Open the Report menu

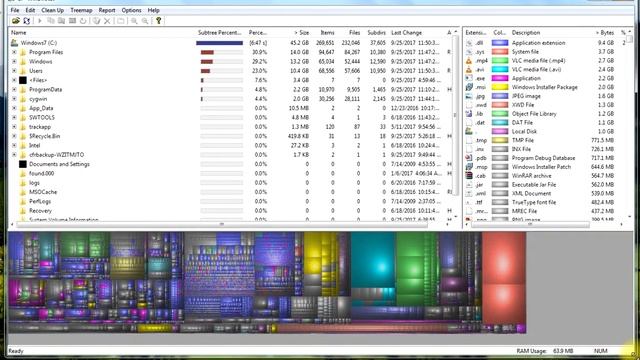(x=107, y=10)
